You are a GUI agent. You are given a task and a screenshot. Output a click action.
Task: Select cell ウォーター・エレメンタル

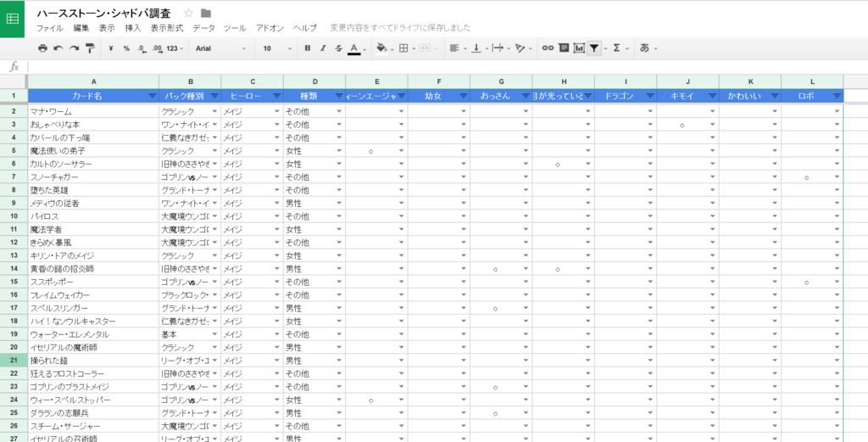click(x=93, y=334)
